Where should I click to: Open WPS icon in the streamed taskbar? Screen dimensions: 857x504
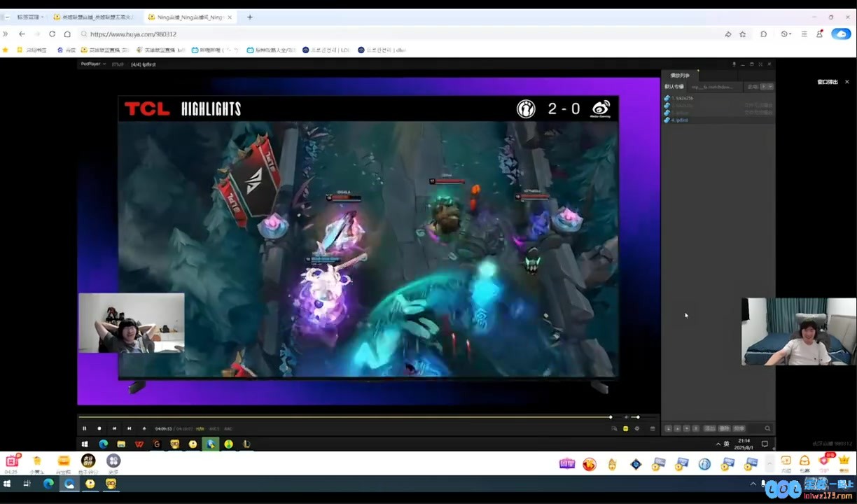click(x=139, y=444)
